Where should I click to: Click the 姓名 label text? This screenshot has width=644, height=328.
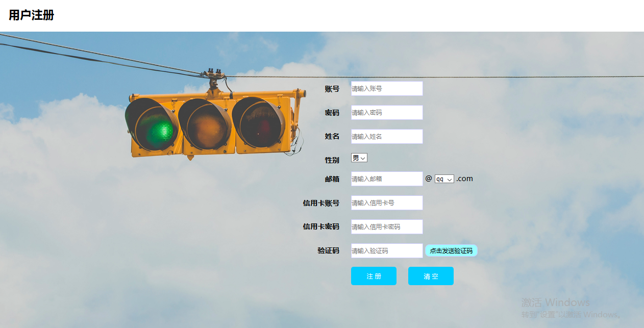[332, 137]
